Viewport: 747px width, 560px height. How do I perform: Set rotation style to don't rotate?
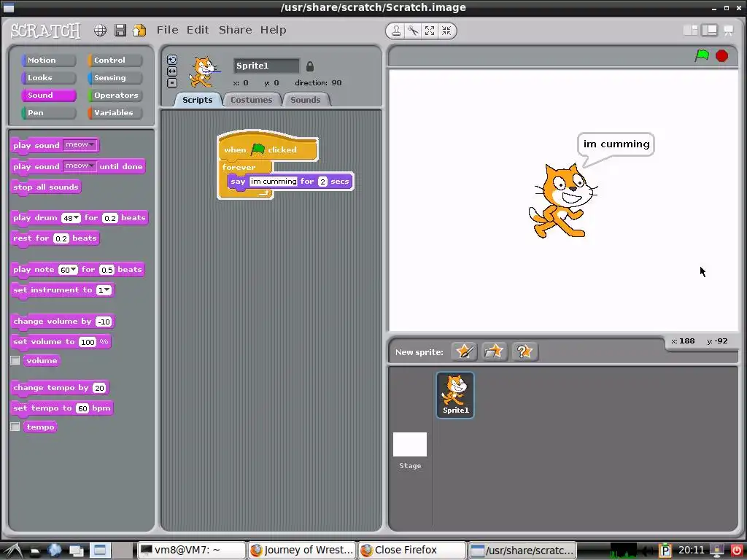[x=172, y=83]
